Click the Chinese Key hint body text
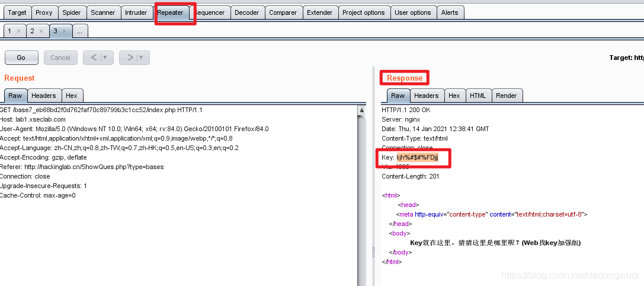 [x=495, y=243]
